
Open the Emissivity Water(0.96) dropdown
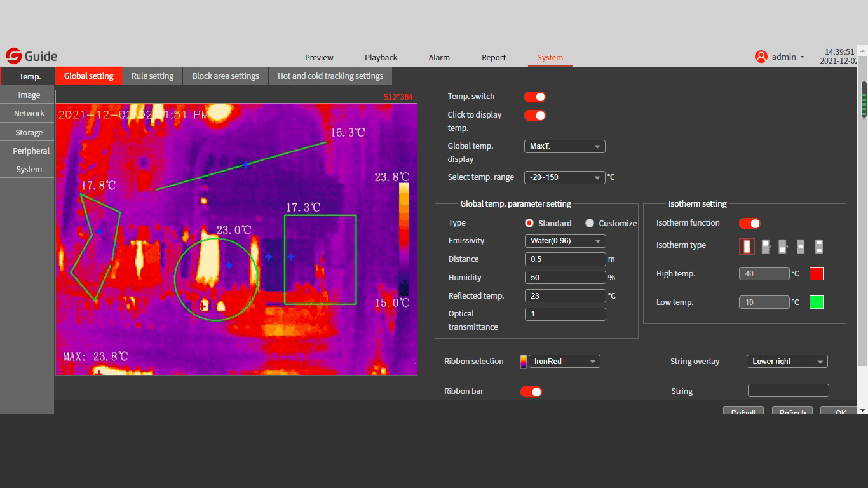point(565,241)
